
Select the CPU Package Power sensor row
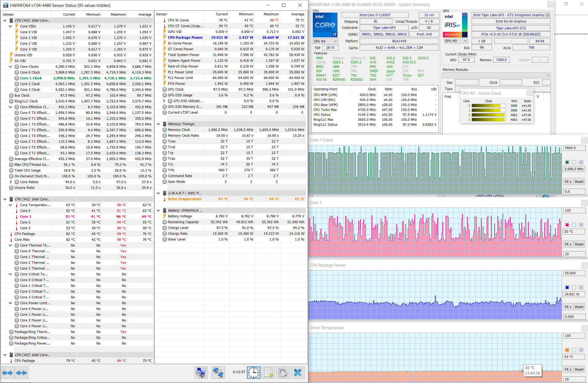tap(185, 38)
